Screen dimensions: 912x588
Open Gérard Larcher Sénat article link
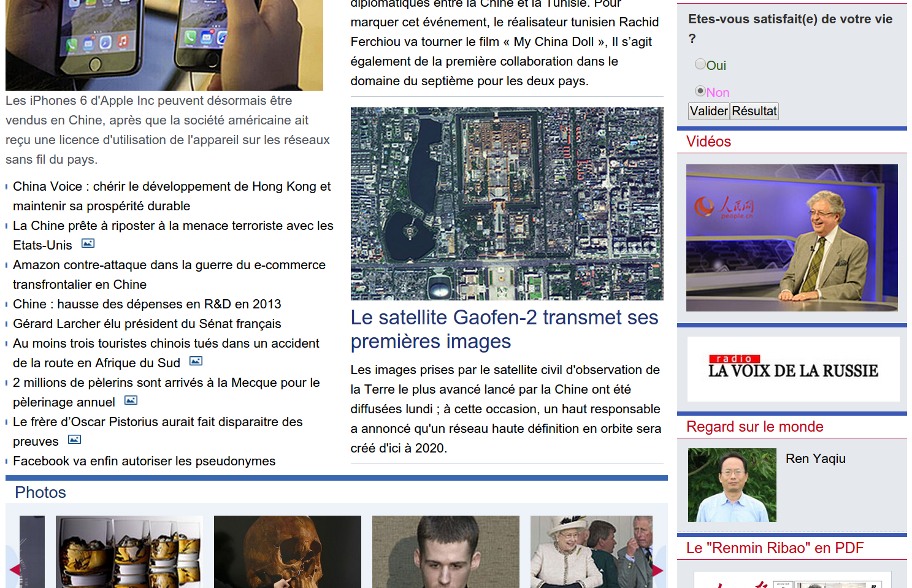[147, 324]
